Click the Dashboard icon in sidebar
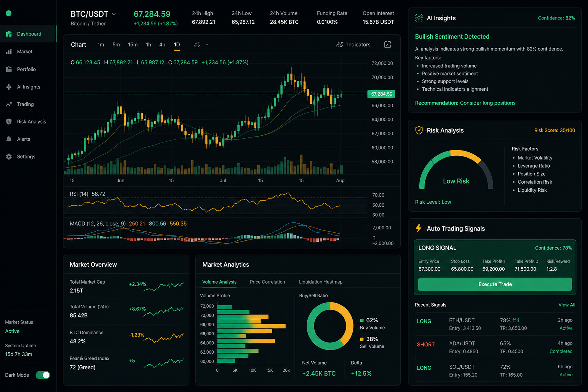 tap(9, 34)
